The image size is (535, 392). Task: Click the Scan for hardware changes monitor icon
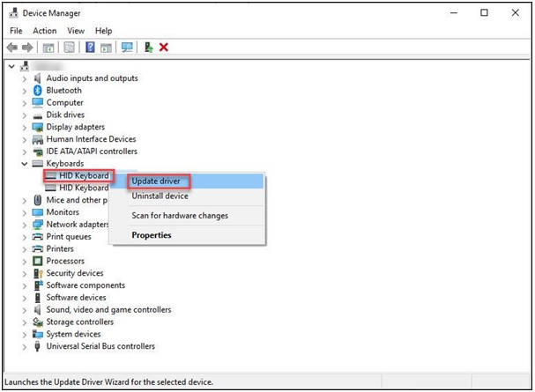click(x=127, y=48)
